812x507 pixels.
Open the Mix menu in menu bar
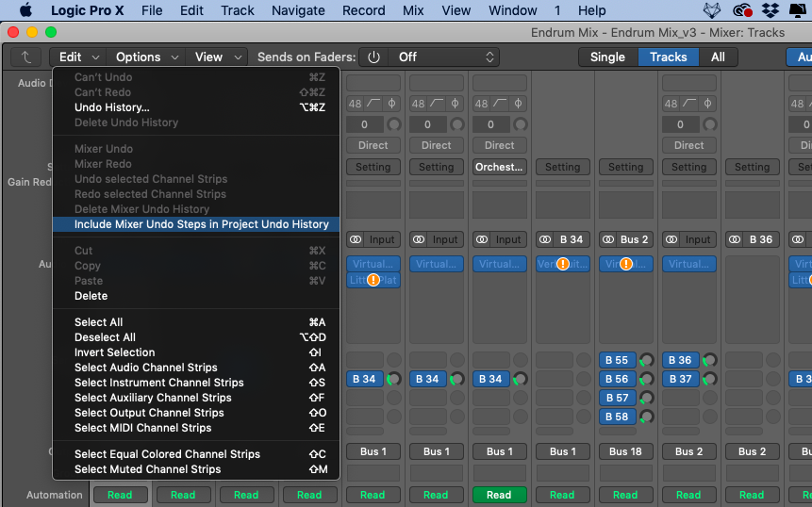coord(413,10)
